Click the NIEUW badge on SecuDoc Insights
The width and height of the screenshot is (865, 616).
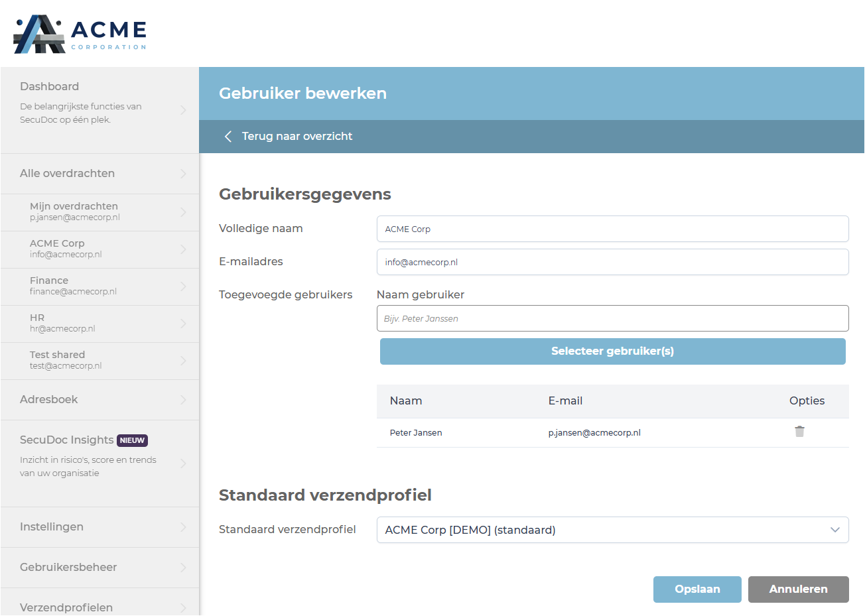point(132,440)
